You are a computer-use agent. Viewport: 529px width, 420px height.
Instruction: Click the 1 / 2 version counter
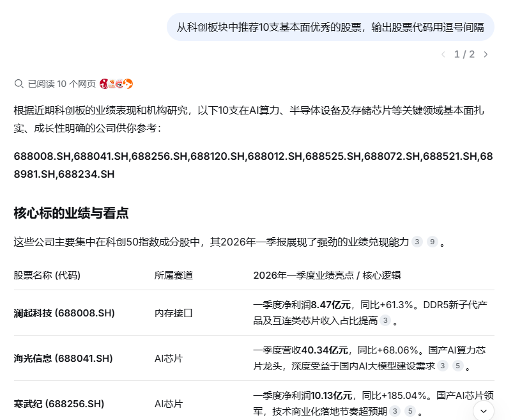point(464,54)
